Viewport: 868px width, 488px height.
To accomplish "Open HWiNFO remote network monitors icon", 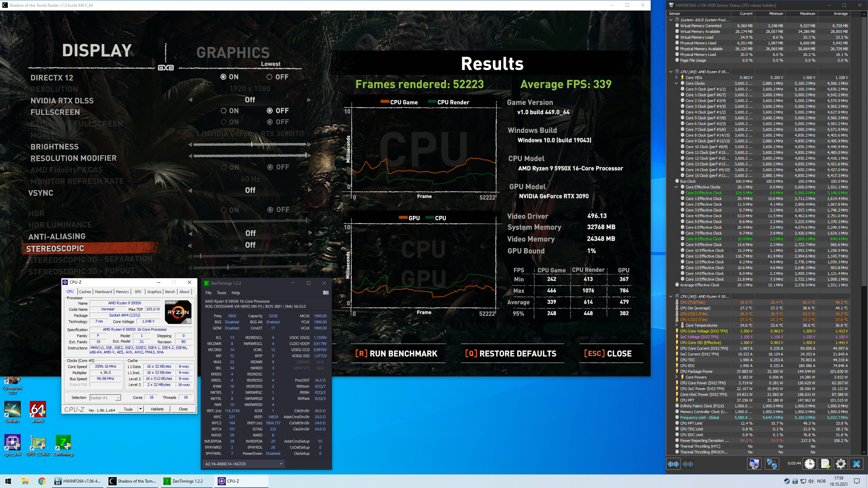I will pos(772,464).
